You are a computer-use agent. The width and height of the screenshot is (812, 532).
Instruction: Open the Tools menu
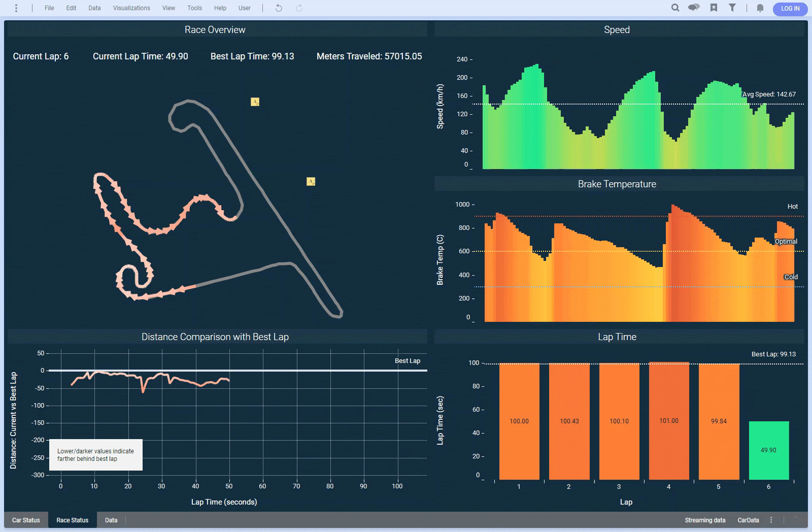pos(194,8)
